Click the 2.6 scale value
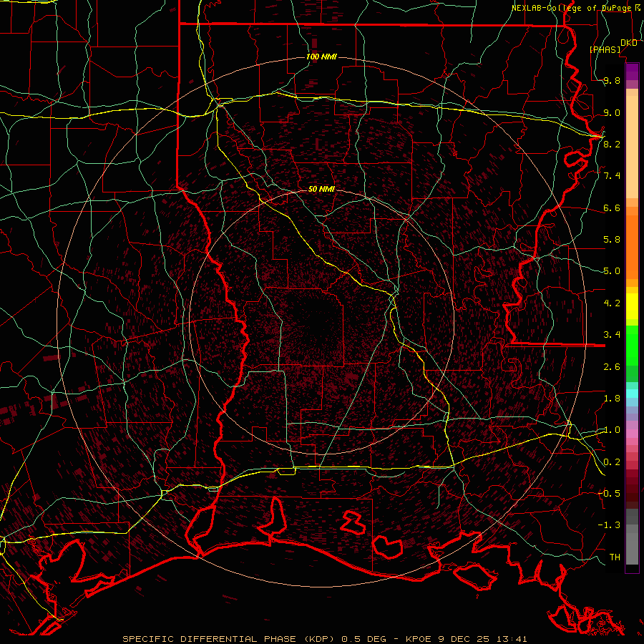Image resolution: width=644 pixels, height=644 pixels. (x=612, y=367)
